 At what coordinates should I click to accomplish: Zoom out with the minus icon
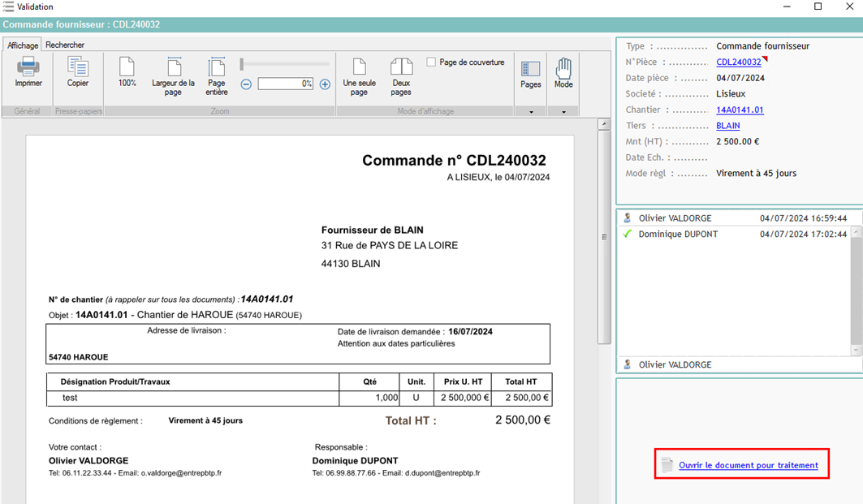tap(245, 84)
